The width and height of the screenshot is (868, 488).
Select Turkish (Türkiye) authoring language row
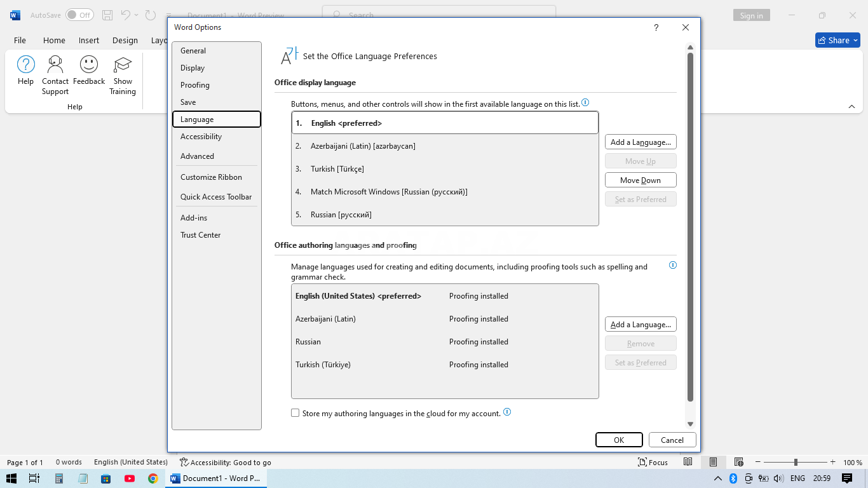click(445, 365)
